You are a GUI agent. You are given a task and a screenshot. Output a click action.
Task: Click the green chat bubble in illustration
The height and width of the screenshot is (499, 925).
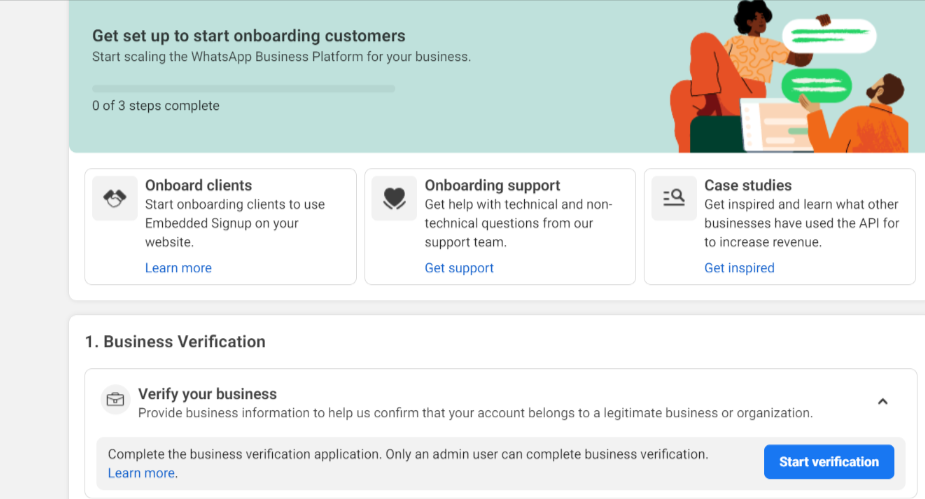click(x=816, y=86)
